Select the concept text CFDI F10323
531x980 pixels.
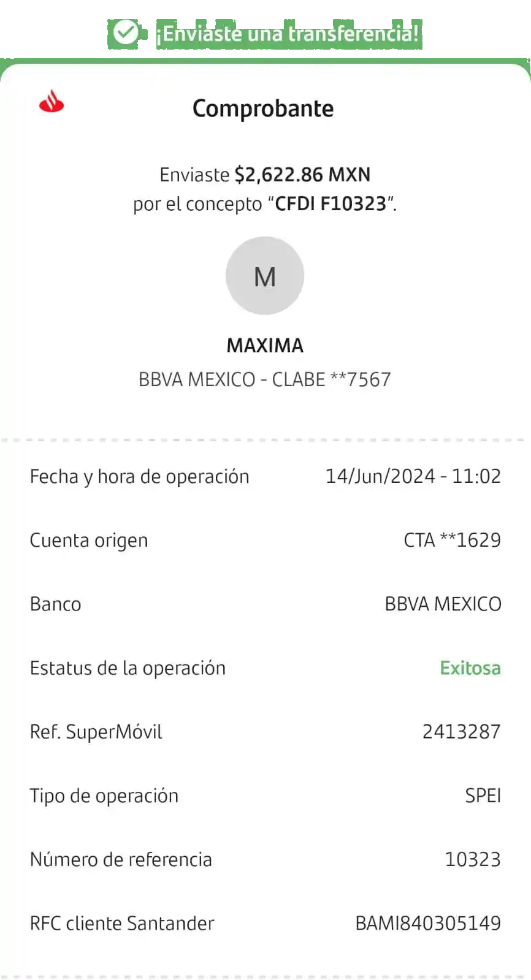coord(330,203)
